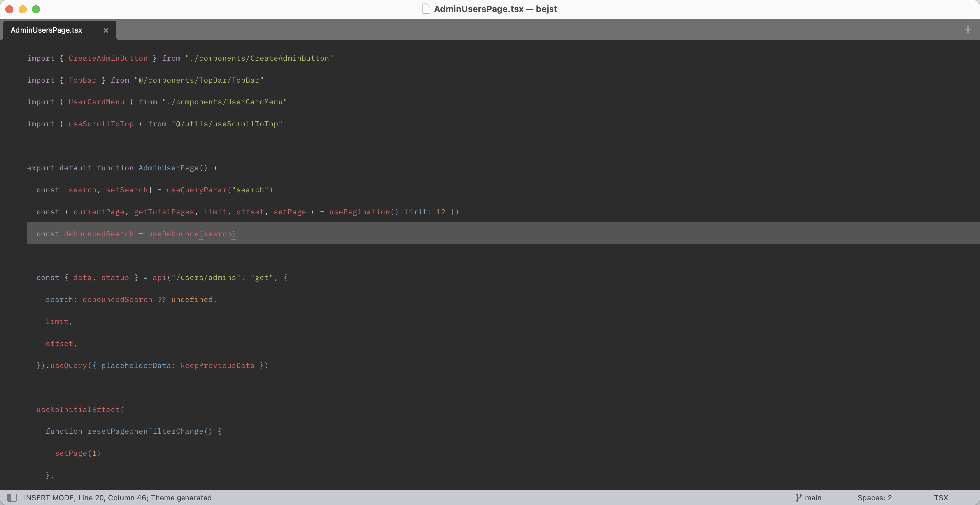
Task: Click the "@/components/TopBar/TopBar" path string
Action: tap(199, 80)
